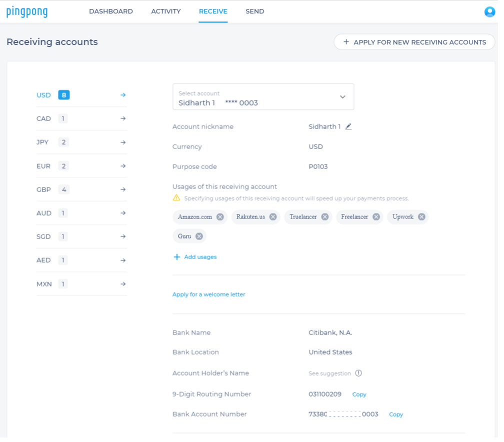
Task: Click the routing number 031100209
Action: coord(325,394)
